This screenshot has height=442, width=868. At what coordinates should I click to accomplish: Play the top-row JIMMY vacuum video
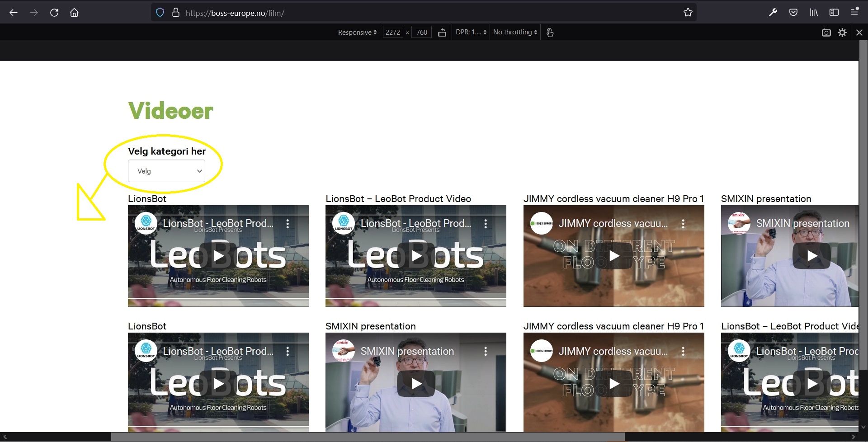coord(614,256)
